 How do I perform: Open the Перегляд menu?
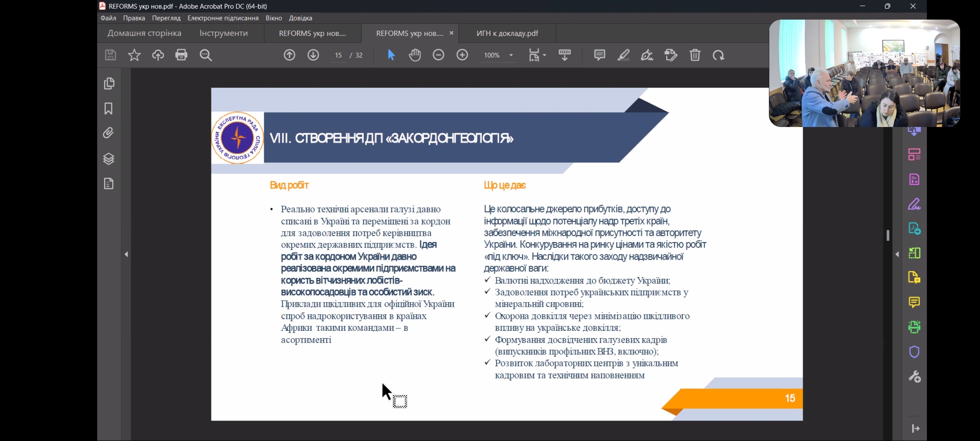click(166, 18)
